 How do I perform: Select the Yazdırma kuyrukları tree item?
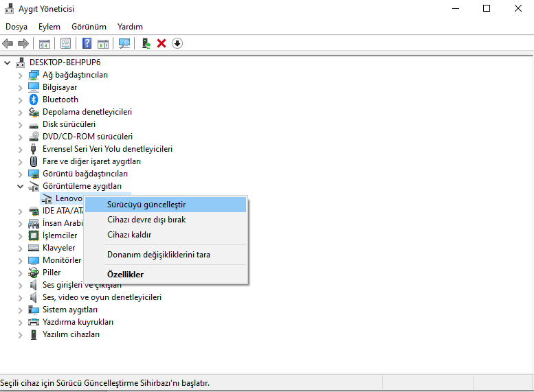(x=78, y=322)
